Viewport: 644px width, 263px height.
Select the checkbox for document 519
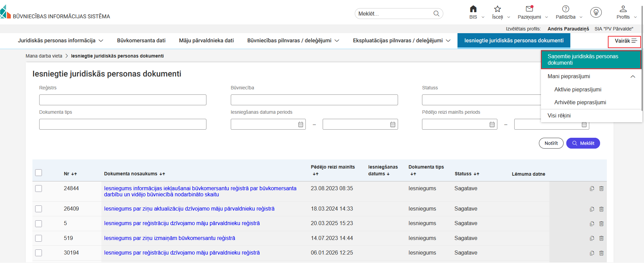39,238
